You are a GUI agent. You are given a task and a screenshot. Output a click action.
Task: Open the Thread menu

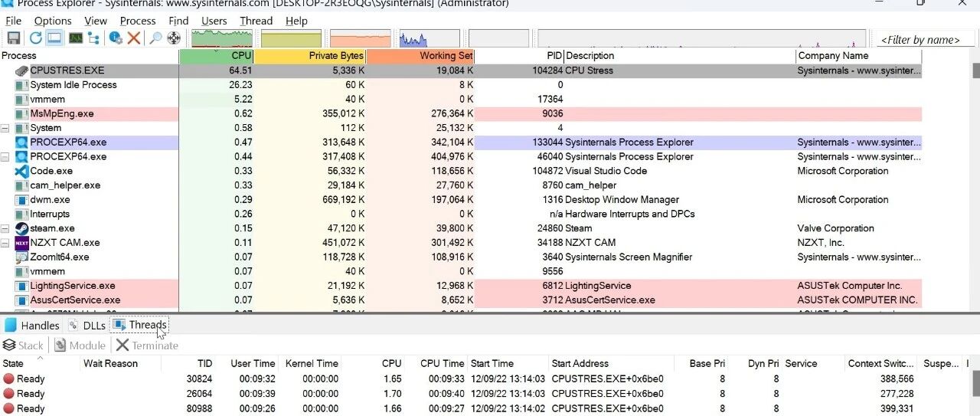pyautogui.click(x=256, y=21)
